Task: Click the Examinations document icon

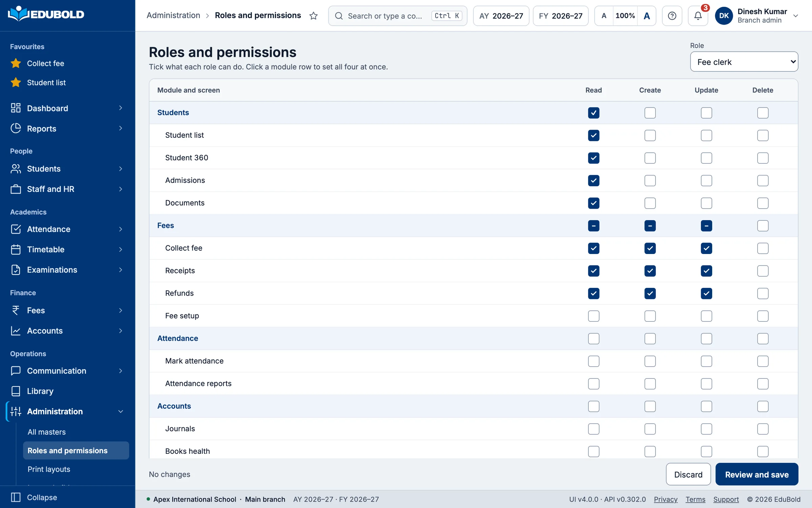Action: pyautogui.click(x=16, y=270)
